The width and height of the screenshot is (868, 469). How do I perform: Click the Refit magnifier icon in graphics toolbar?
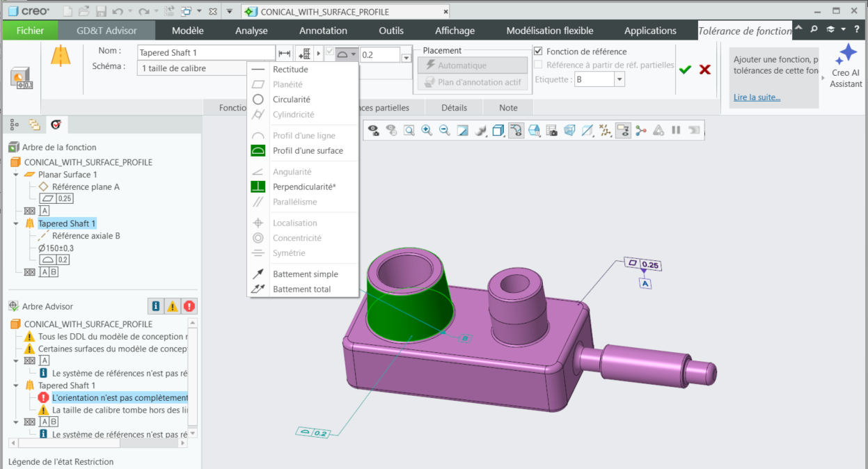(x=409, y=130)
